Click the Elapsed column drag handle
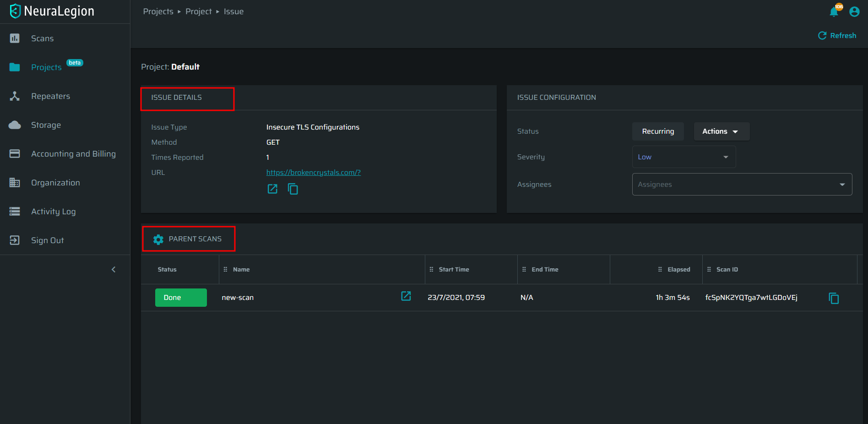Image resolution: width=868 pixels, height=424 pixels. tap(660, 270)
